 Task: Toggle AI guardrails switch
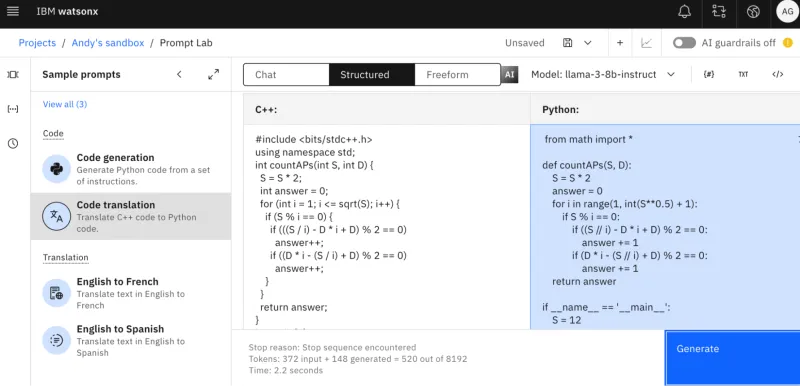(x=684, y=43)
